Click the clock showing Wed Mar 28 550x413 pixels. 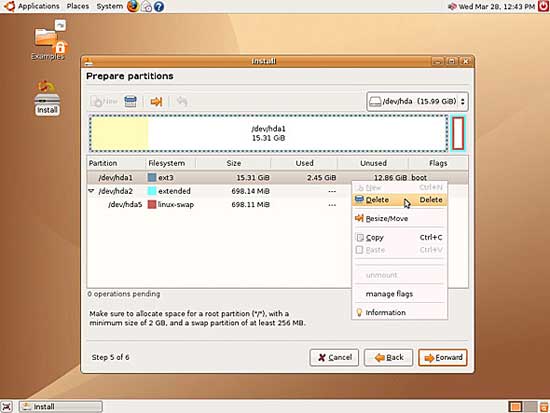coord(497,7)
